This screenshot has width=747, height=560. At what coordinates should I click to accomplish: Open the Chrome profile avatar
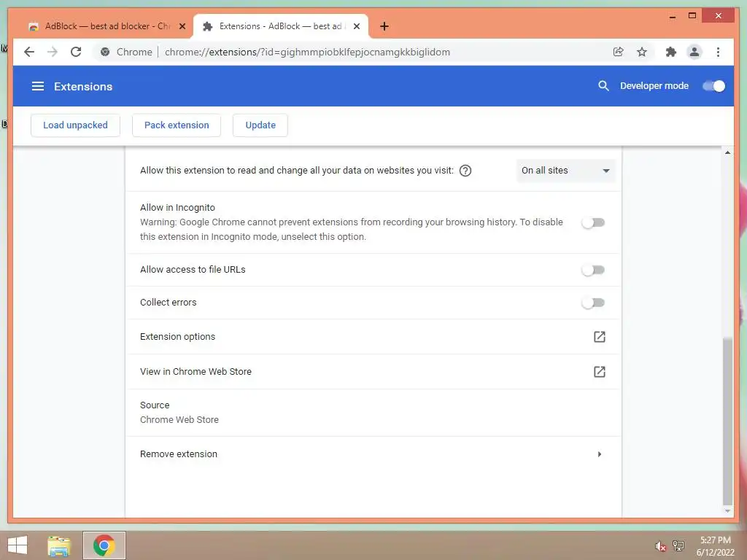point(694,52)
